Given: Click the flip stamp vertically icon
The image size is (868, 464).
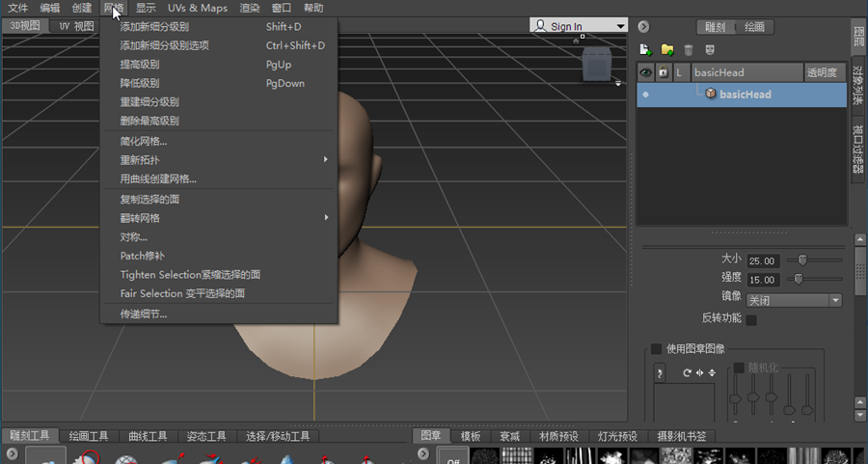Looking at the screenshot, I should [712, 372].
